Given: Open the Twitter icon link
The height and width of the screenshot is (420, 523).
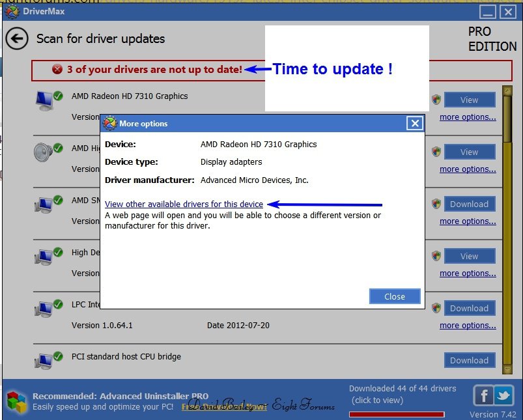Looking at the screenshot, I should pyautogui.click(x=504, y=395).
